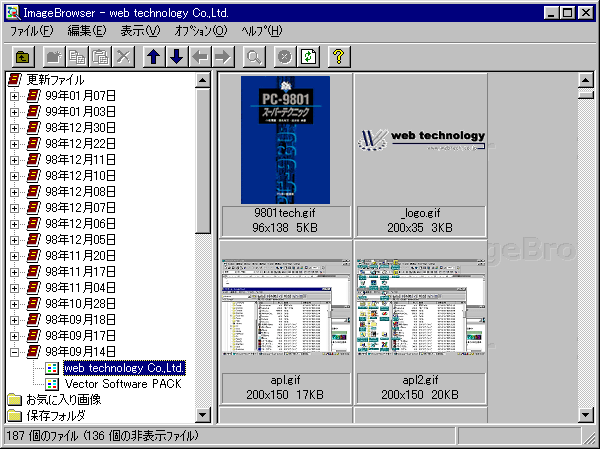Click the tree panel scrollbar thumb
This screenshot has width=600, height=449.
click(202, 161)
